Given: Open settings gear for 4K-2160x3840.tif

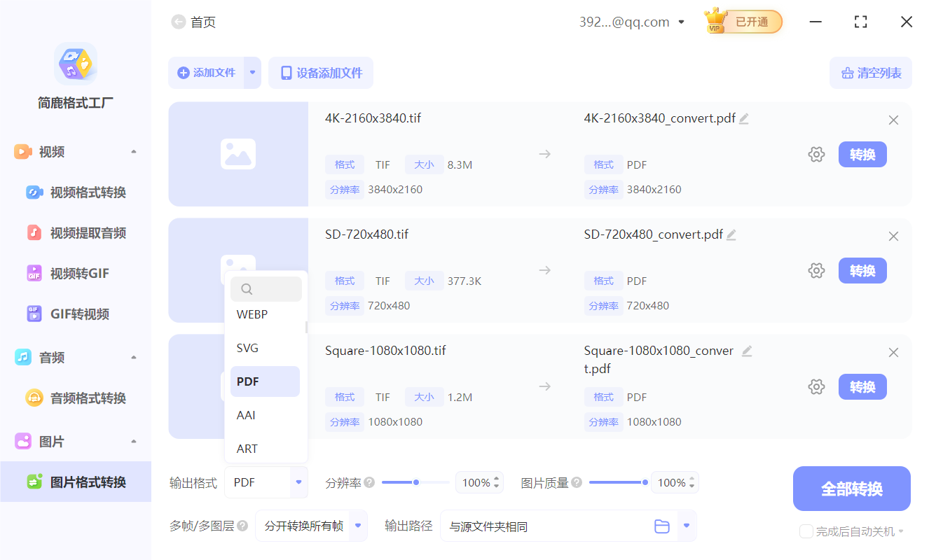Looking at the screenshot, I should 816,154.
